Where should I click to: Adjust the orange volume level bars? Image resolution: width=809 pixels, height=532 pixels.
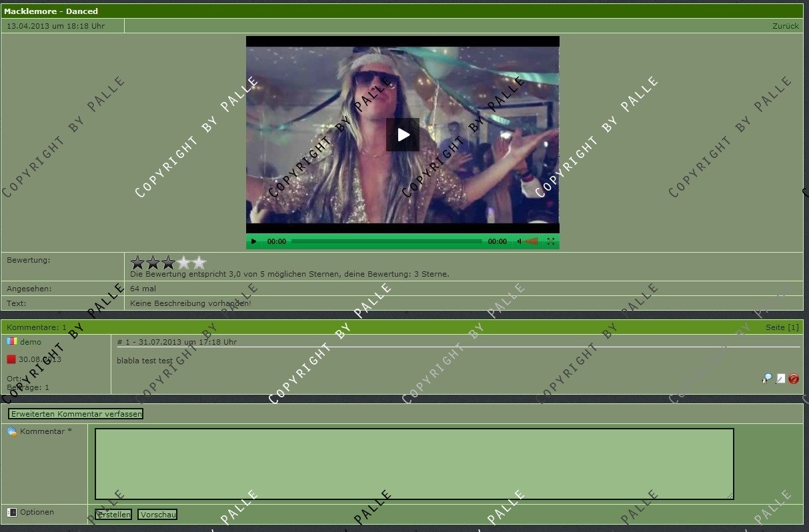pos(531,241)
